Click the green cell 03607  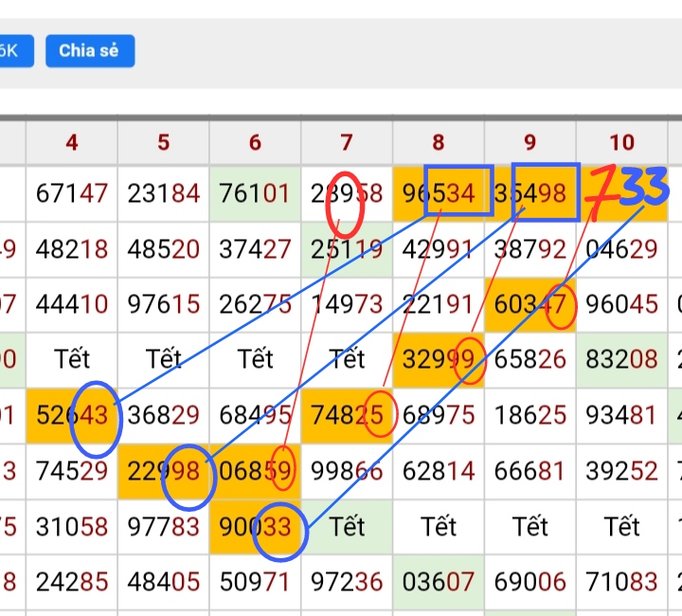tap(439, 580)
